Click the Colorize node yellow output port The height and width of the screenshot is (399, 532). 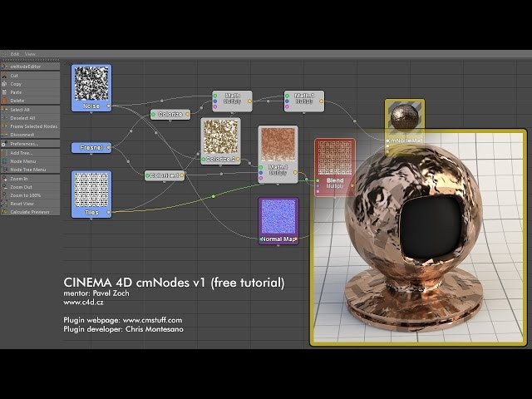[x=187, y=115]
